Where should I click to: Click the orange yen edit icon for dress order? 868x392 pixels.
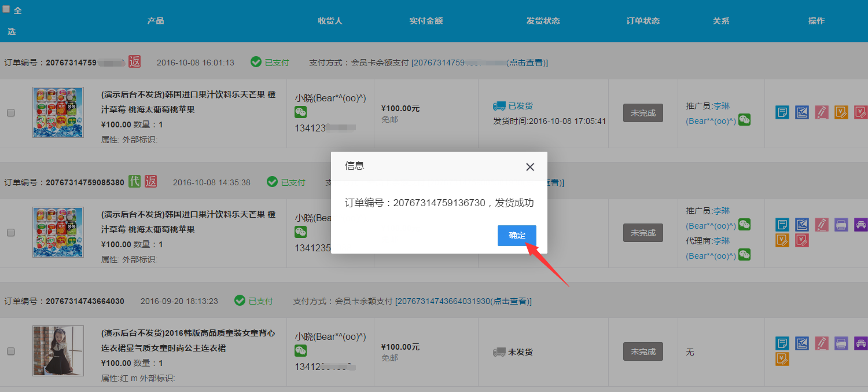782,359
